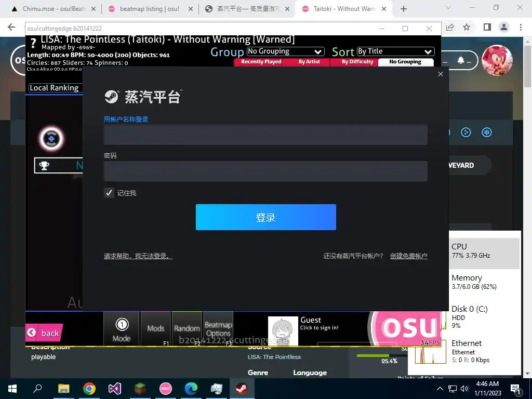Viewport: 532px width, 399px height.
Task: Click the Steam account name input field
Action: click(x=265, y=135)
